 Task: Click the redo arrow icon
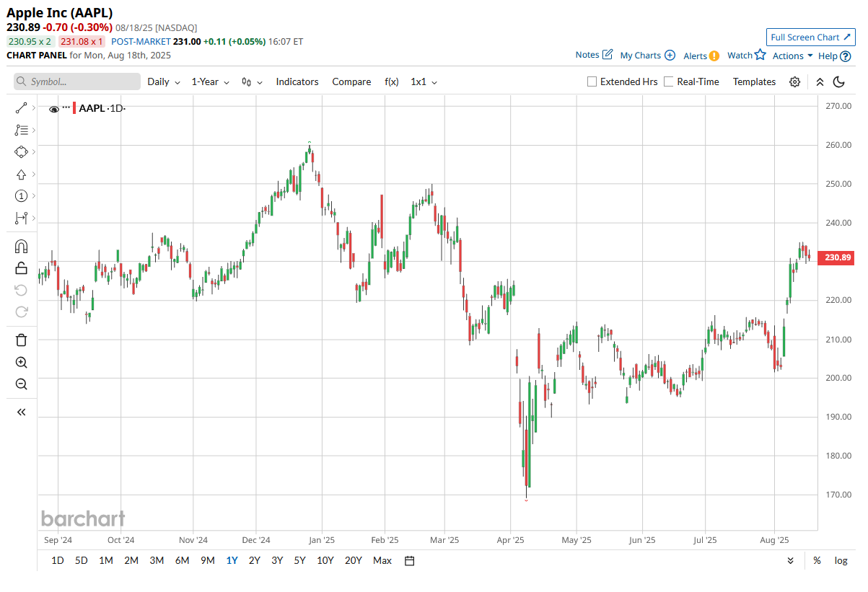tap(21, 312)
